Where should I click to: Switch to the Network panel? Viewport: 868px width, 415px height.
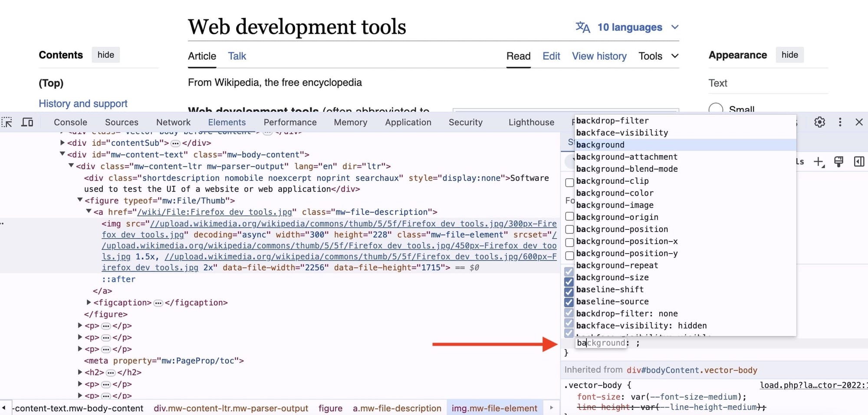tap(173, 122)
